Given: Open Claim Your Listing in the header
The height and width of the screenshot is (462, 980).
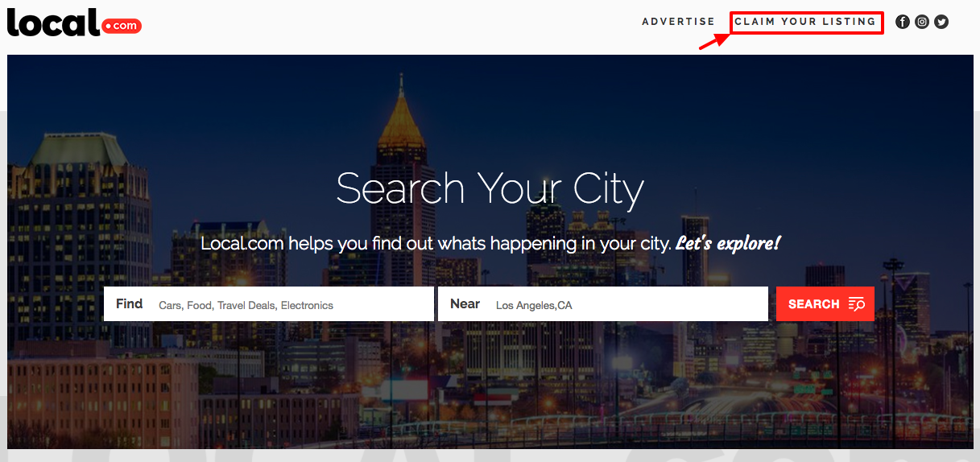Looking at the screenshot, I should [x=805, y=22].
